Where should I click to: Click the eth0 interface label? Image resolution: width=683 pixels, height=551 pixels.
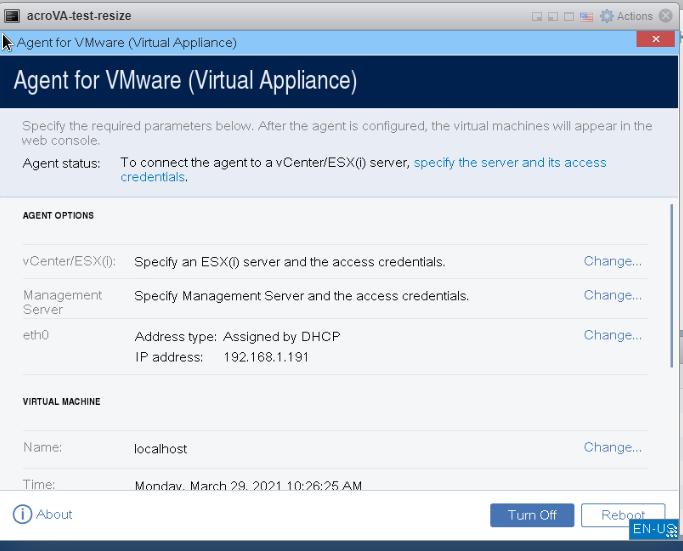point(36,335)
